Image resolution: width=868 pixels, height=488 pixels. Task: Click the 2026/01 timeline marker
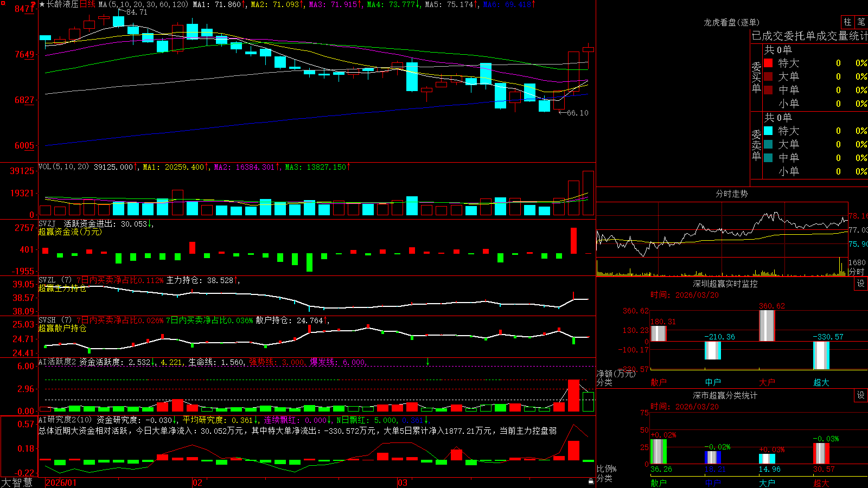tap(61, 483)
